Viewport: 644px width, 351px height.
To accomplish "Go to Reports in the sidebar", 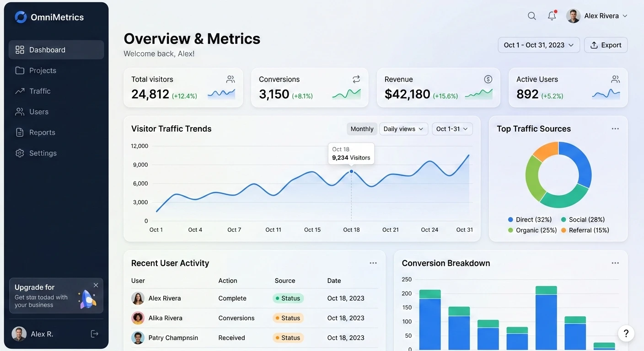I will (42, 133).
